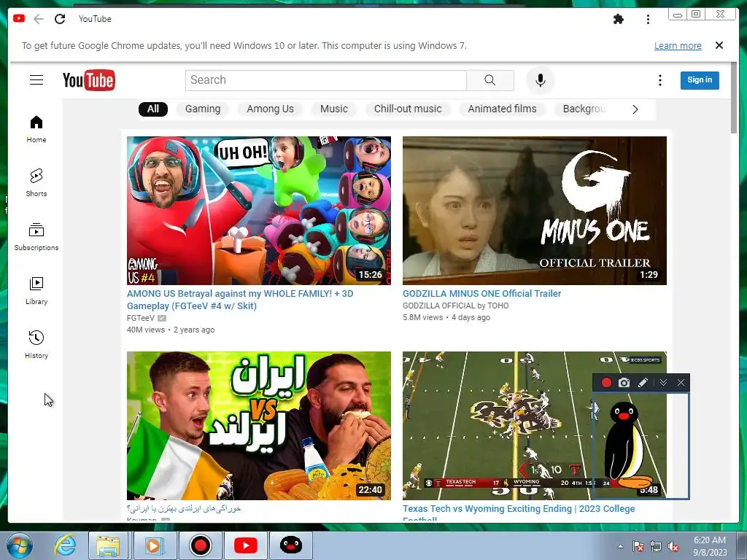The image size is (747, 560).
Task: Open Subscriptions in sidebar
Action: (36, 237)
